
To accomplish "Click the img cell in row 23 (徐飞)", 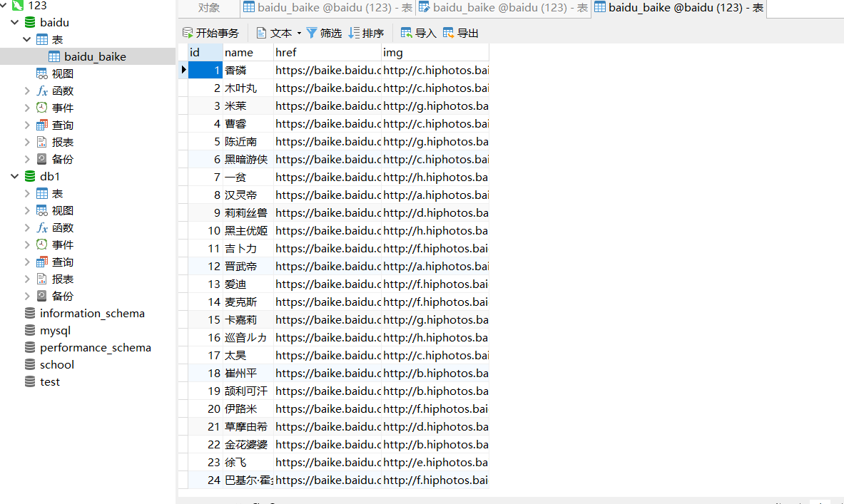I will [x=435, y=462].
